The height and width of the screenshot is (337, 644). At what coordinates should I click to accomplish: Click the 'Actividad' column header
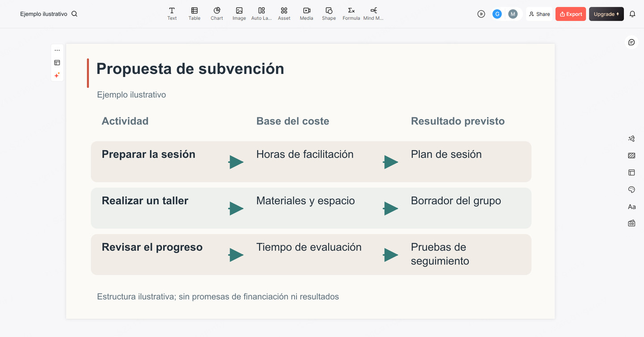[x=125, y=121]
